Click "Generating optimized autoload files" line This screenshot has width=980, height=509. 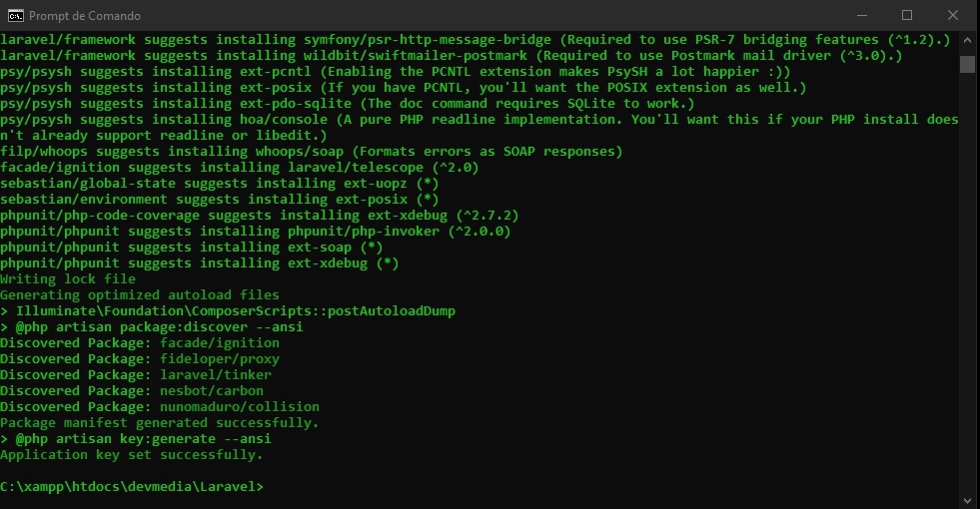pyautogui.click(x=140, y=295)
